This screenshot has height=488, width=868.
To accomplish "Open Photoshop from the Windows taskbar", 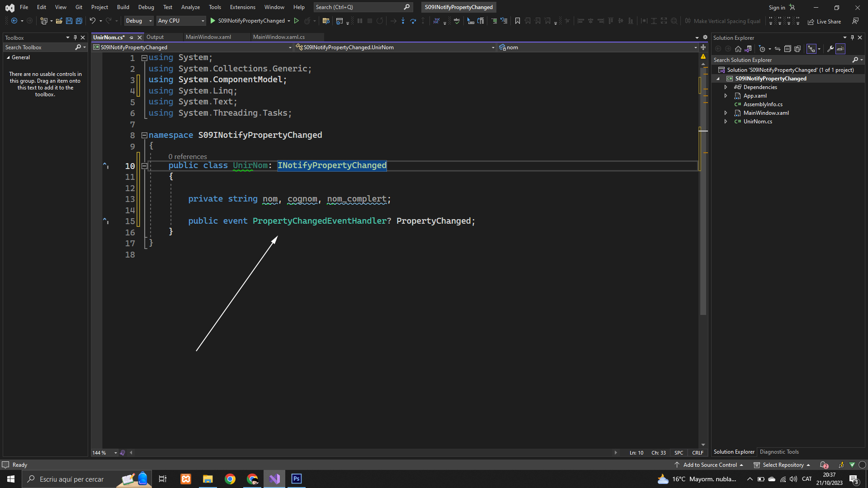I will (297, 479).
